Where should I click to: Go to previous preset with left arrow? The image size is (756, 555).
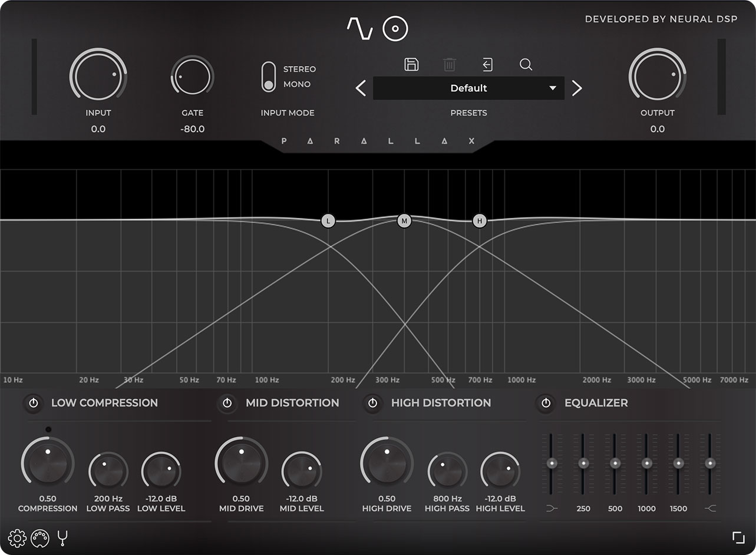361,88
